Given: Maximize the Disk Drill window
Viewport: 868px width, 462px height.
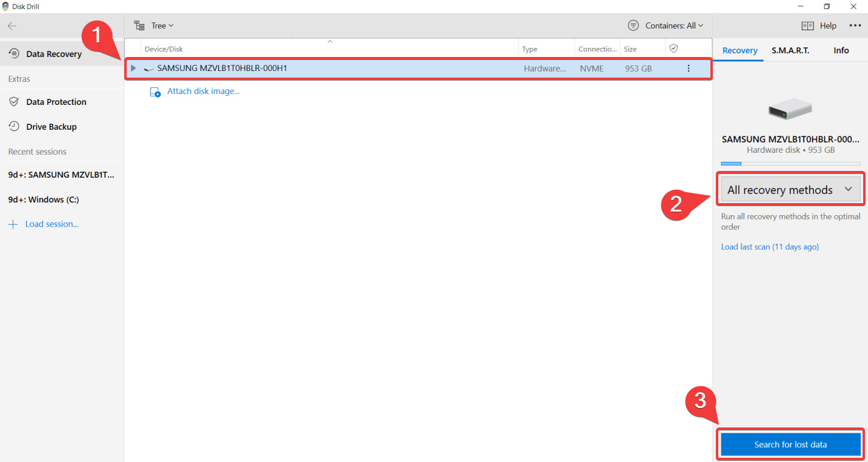Looking at the screenshot, I should (x=827, y=6).
